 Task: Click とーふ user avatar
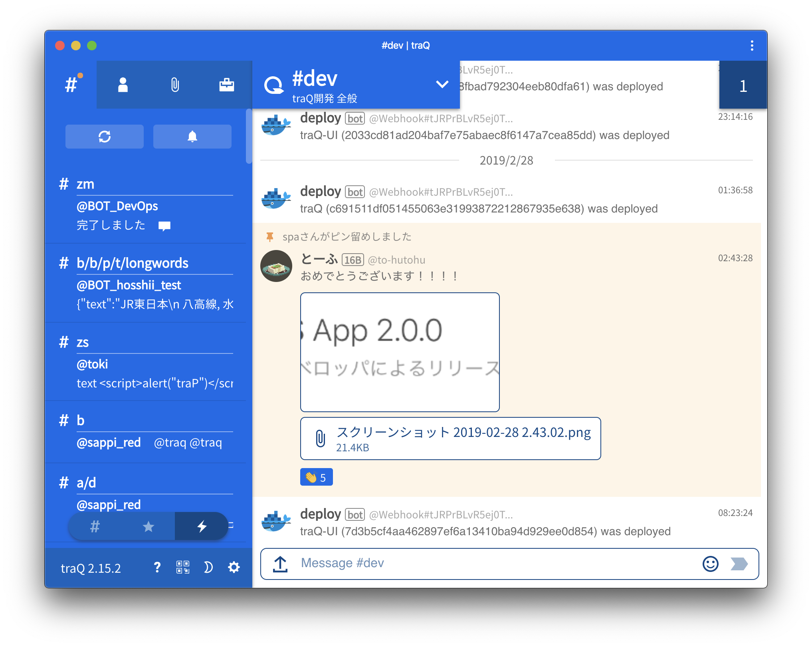pyautogui.click(x=276, y=266)
